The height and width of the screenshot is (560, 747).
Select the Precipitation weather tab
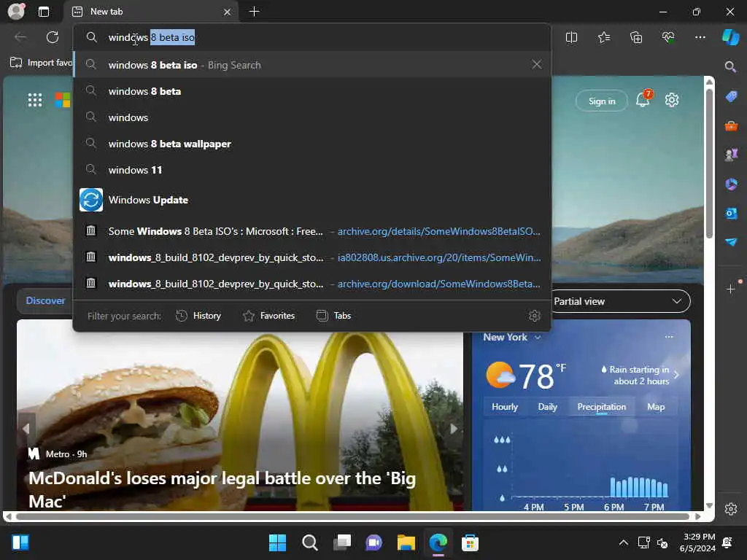[x=601, y=407]
